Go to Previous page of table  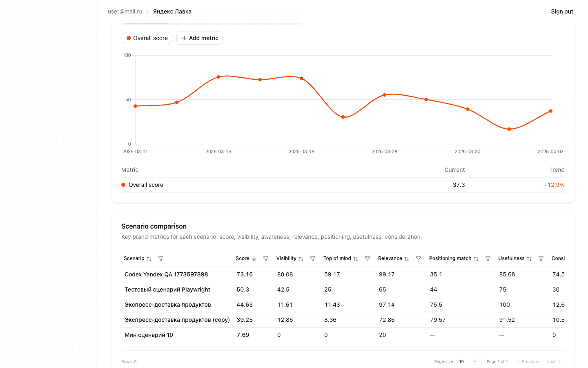pos(528,361)
